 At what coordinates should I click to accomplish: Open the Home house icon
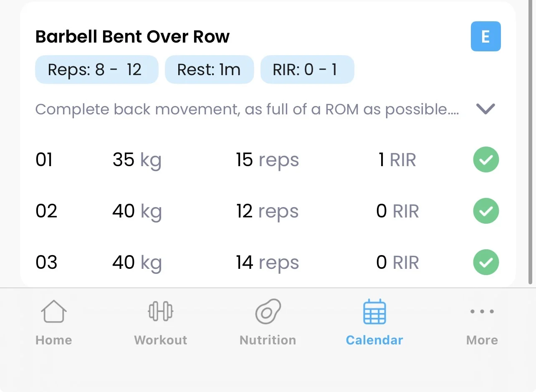pyautogui.click(x=54, y=312)
